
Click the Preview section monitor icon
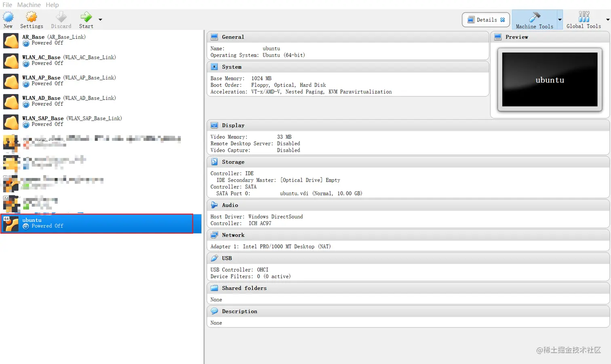(498, 37)
